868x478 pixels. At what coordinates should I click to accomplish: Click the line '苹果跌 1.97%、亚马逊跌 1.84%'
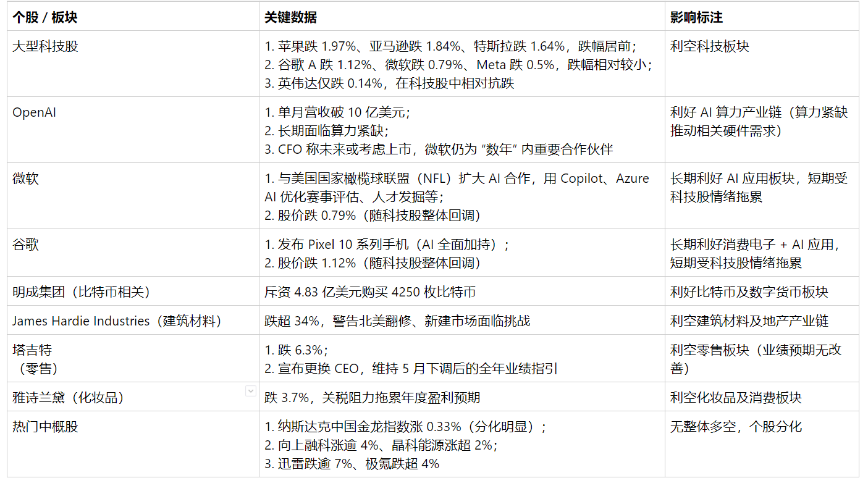(450, 46)
